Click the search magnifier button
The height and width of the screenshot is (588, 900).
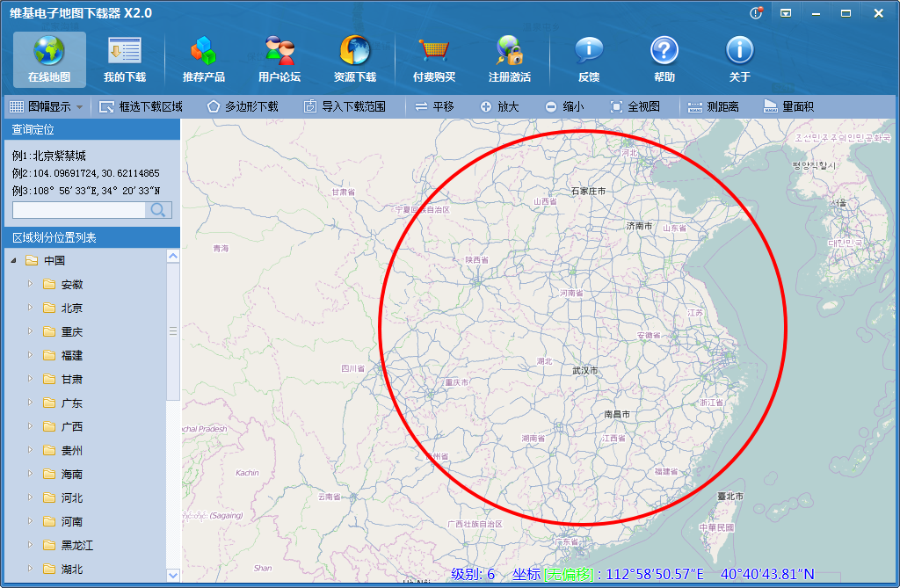(160, 210)
